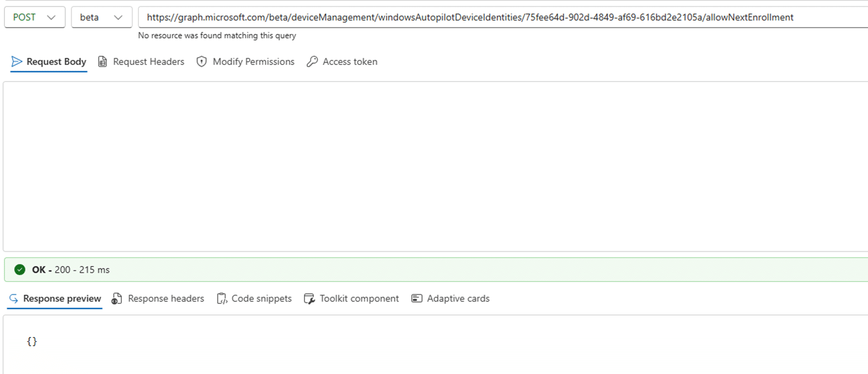Click the Response headers globe icon

[x=116, y=298]
